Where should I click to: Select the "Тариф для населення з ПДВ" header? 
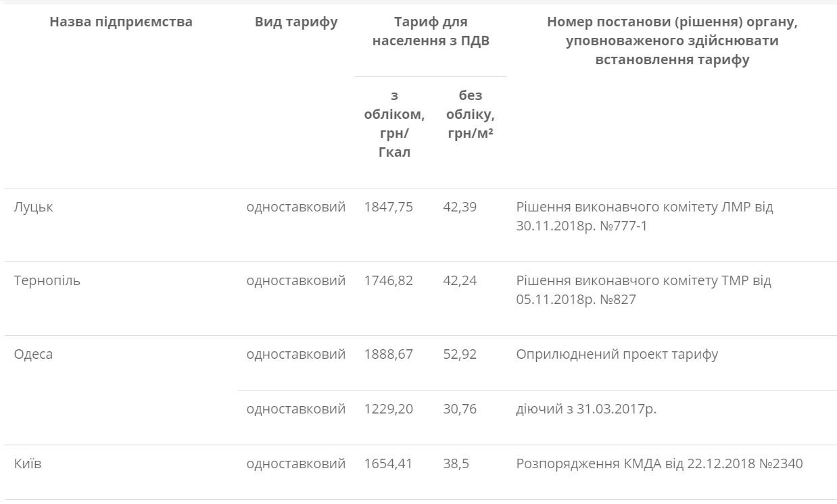point(431,31)
